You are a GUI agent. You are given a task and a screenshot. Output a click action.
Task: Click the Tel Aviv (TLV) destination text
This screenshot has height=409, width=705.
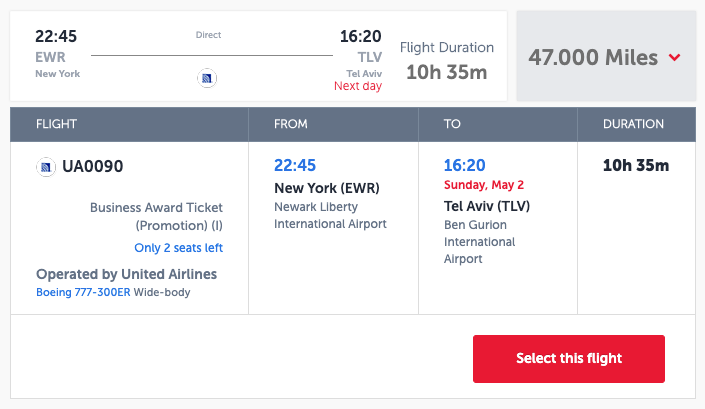[x=486, y=206]
